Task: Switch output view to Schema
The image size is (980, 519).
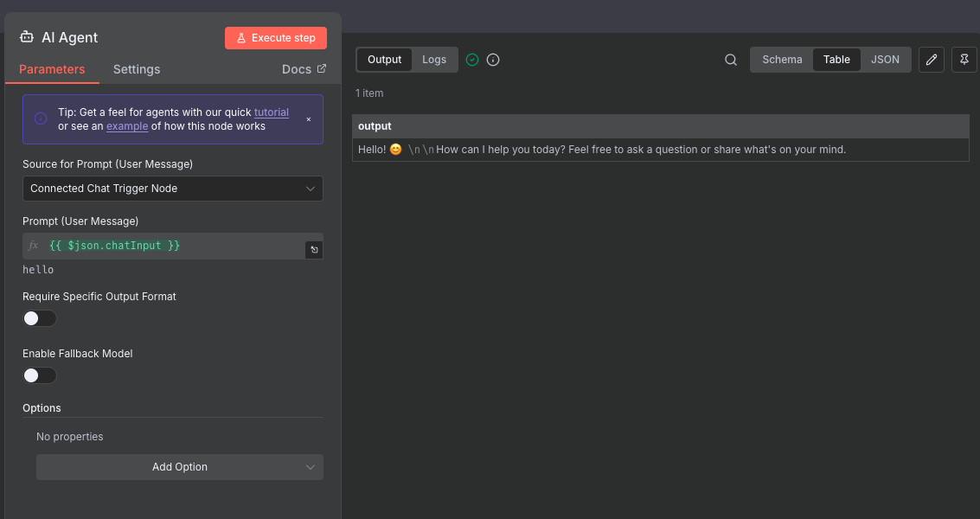Action: click(782, 60)
